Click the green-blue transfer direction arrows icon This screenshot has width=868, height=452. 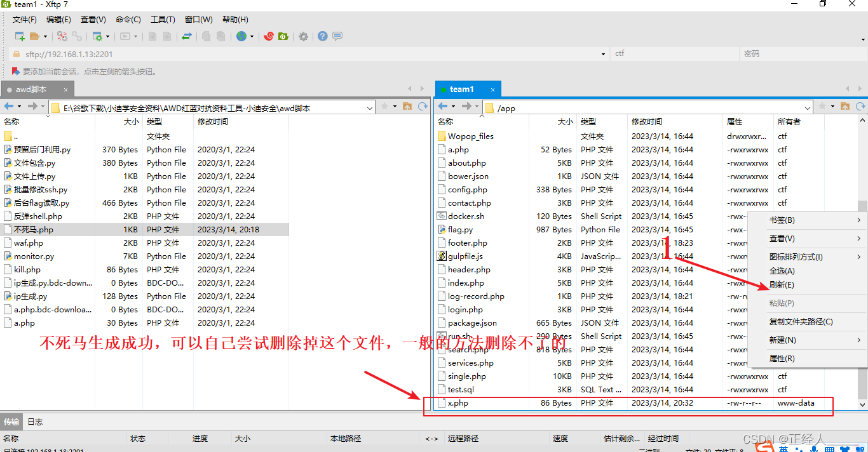pyautogui.click(x=187, y=37)
